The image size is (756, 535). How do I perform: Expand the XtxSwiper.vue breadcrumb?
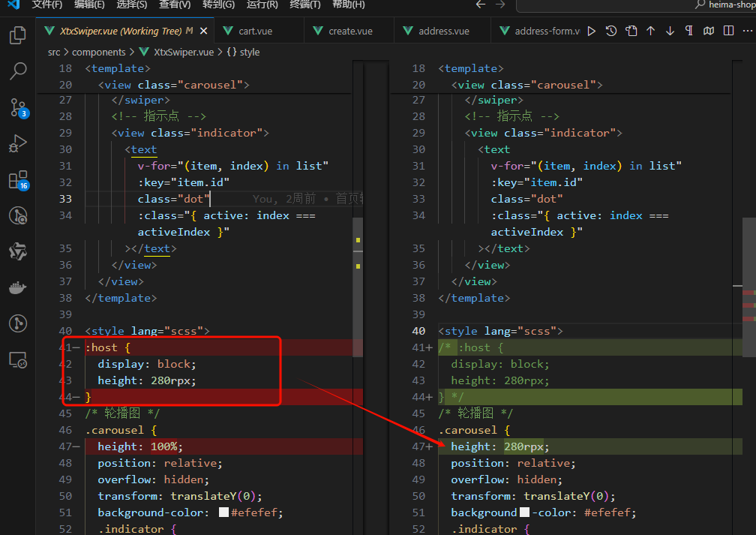[x=176, y=52]
